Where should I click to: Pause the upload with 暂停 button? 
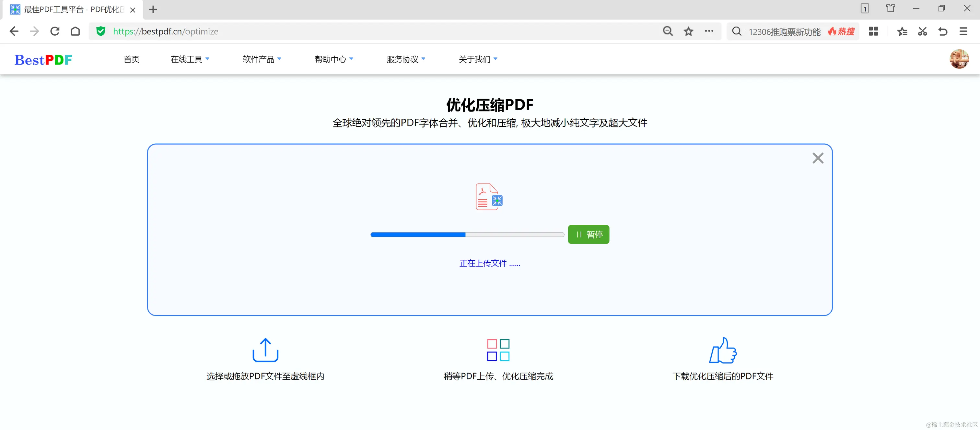point(588,234)
